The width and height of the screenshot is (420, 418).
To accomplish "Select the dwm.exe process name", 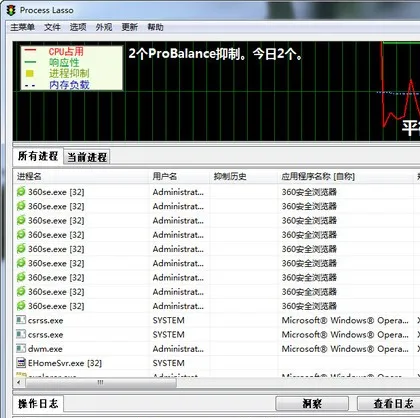I will (45, 349).
